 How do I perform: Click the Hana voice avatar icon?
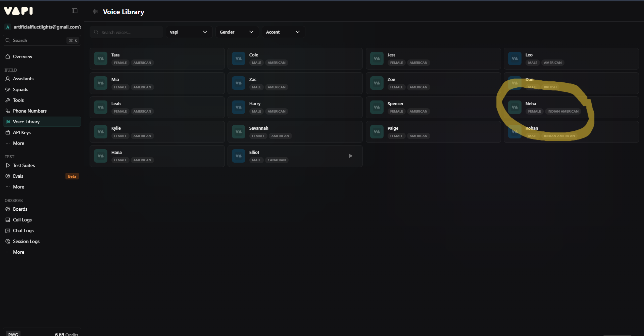coord(101,156)
